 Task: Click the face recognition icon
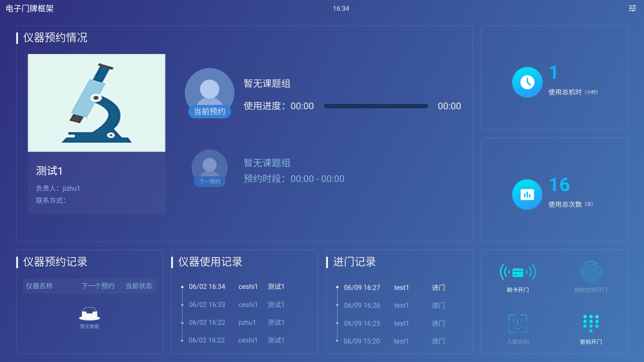(x=518, y=323)
